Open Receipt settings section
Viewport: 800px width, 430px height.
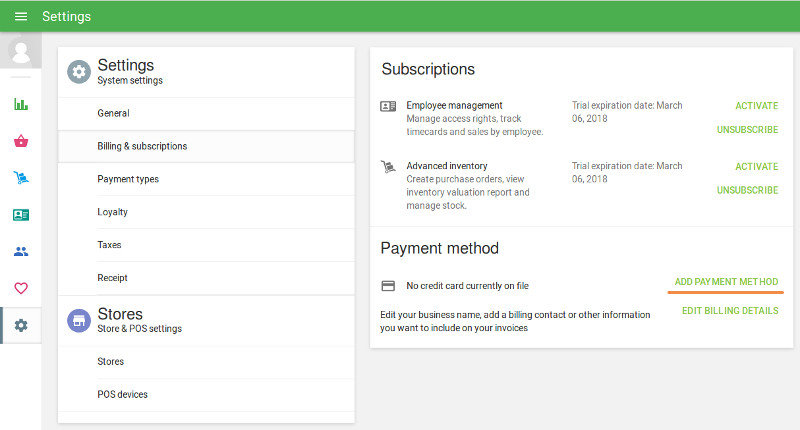(112, 278)
